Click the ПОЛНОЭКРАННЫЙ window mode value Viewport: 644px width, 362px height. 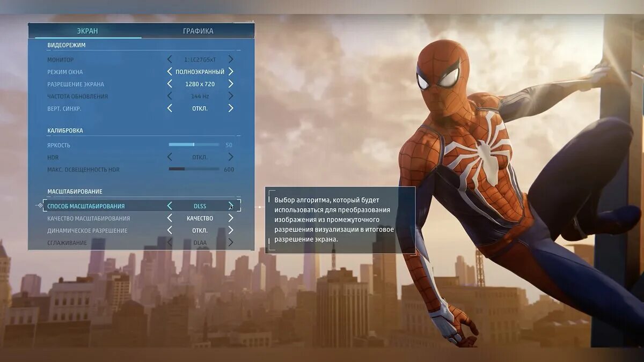tap(200, 72)
